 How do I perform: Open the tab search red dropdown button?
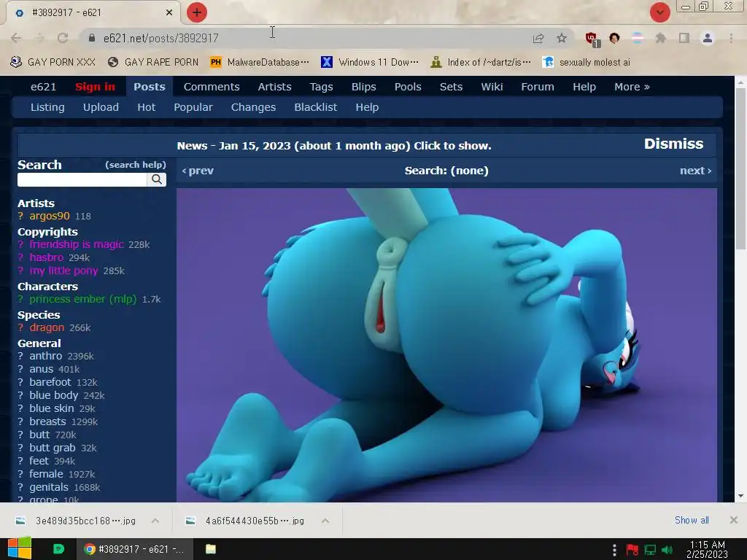659,12
